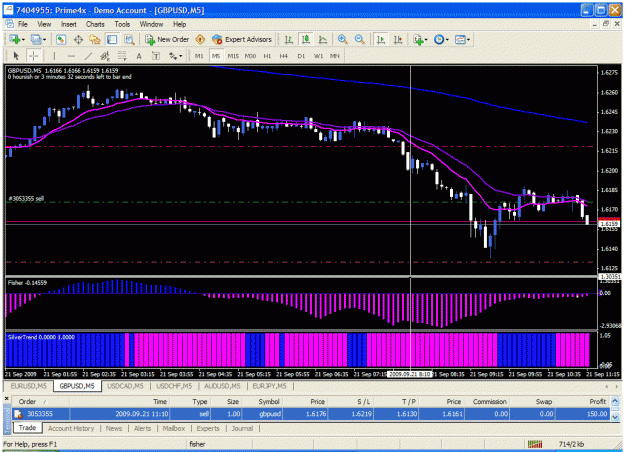The image size is (625, 452).
Task: Switch chart to D1 timeframe
Action: 301,56
